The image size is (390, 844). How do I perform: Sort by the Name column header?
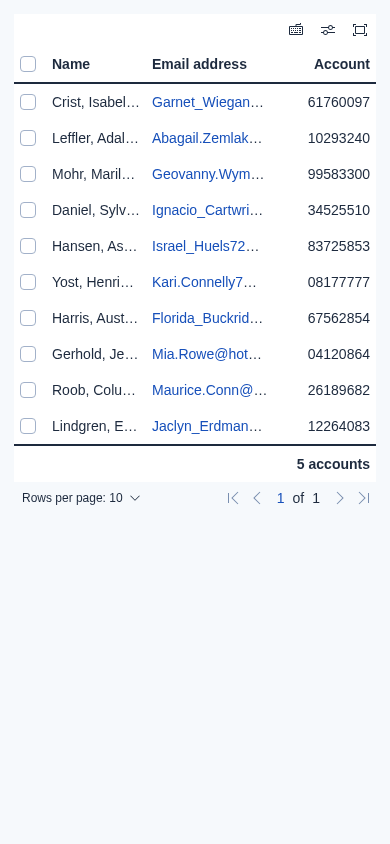(71, 64)
